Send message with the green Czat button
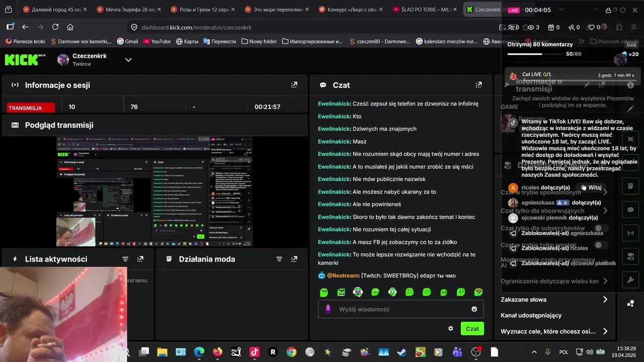This screenshot has height=362, width=644. 472,328
